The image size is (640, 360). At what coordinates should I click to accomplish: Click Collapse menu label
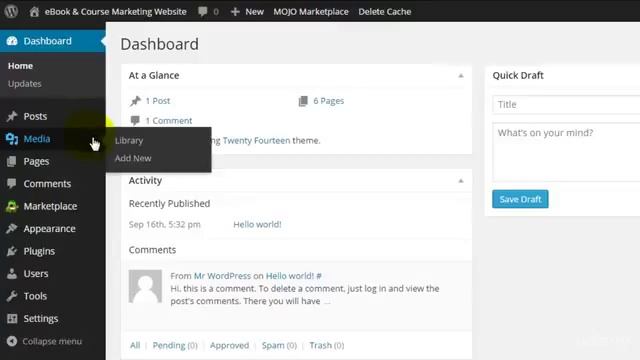[52, 341]
